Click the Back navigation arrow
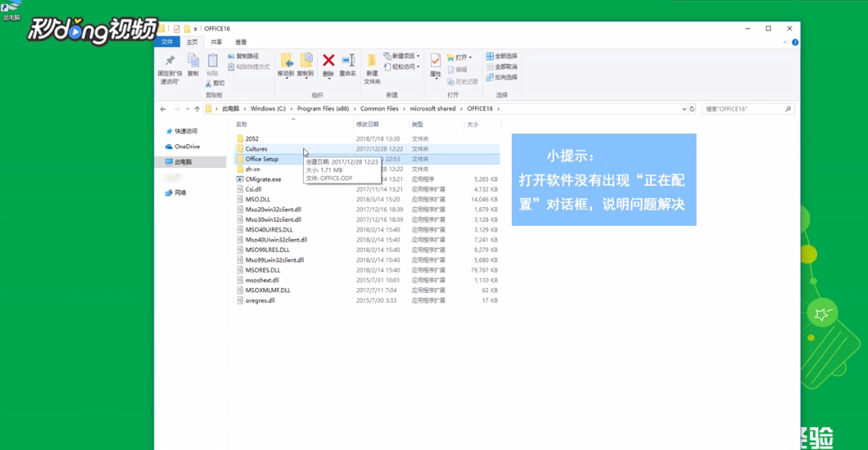This screenshot has width=868, height=450. click(x=163, y=109)
